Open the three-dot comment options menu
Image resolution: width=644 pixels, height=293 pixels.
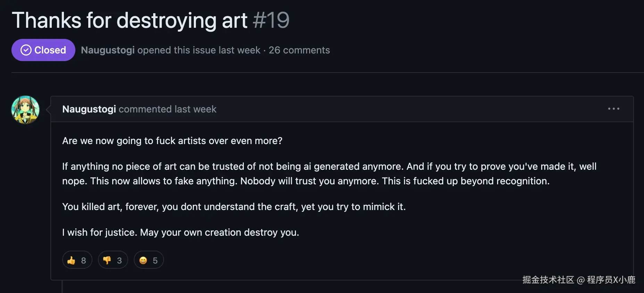[x=613, y=109]
